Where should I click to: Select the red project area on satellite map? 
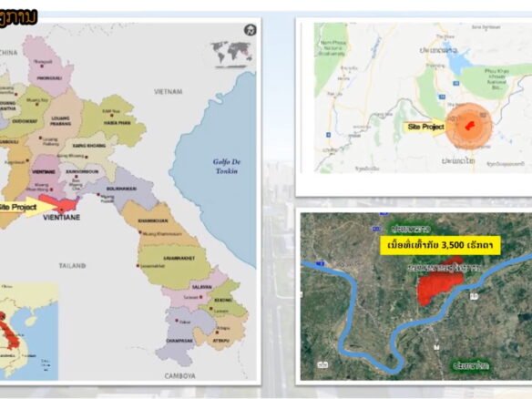tap(440, 282)
